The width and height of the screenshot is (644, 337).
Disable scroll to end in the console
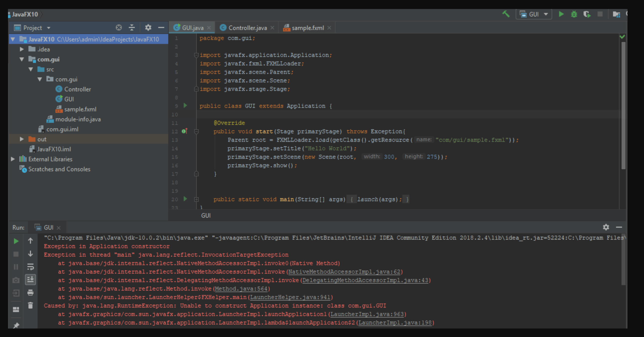click(30, 280)
